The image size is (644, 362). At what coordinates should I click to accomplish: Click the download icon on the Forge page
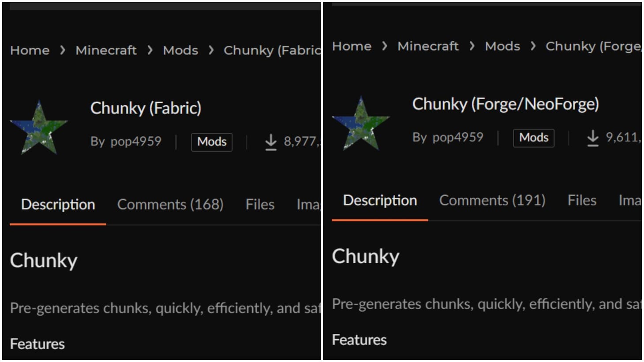(x=592, y=138)
